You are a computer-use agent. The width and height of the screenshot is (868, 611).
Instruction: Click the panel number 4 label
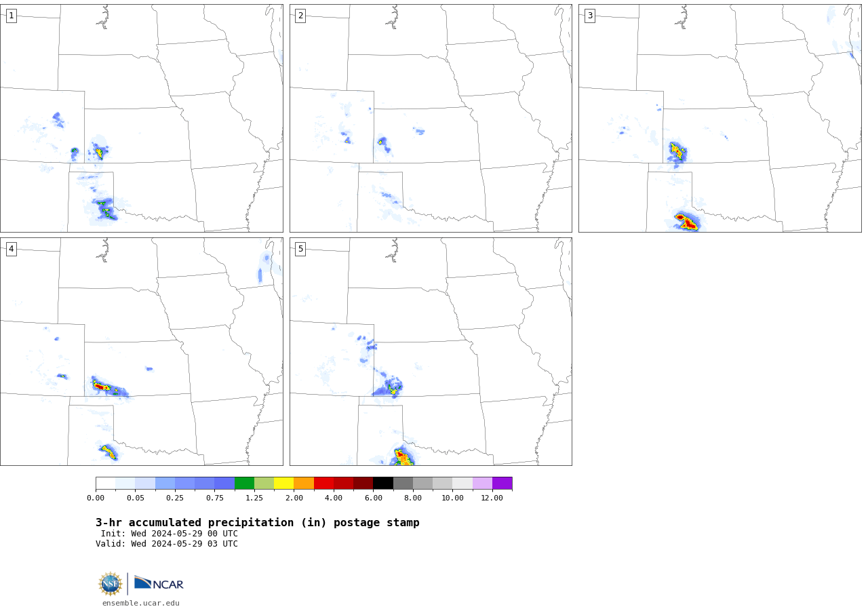click(x=11, y=249)
